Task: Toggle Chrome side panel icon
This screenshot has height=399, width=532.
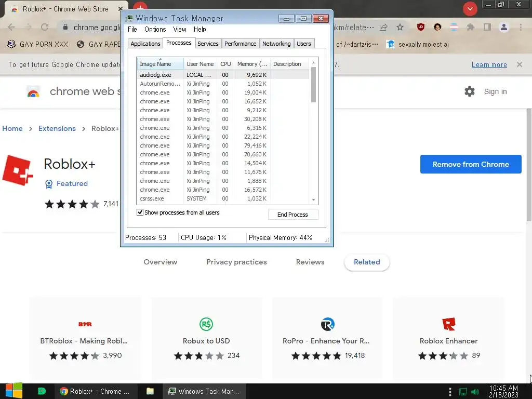Action: pos(487,27)
